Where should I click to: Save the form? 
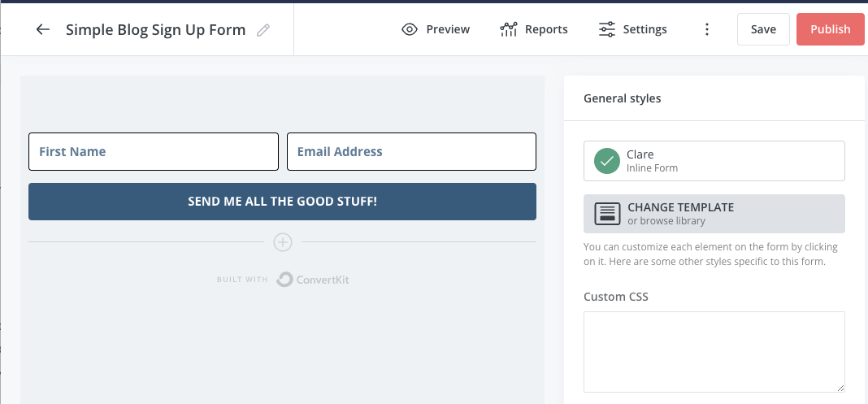pyautogui.click(x=763, y=29)
